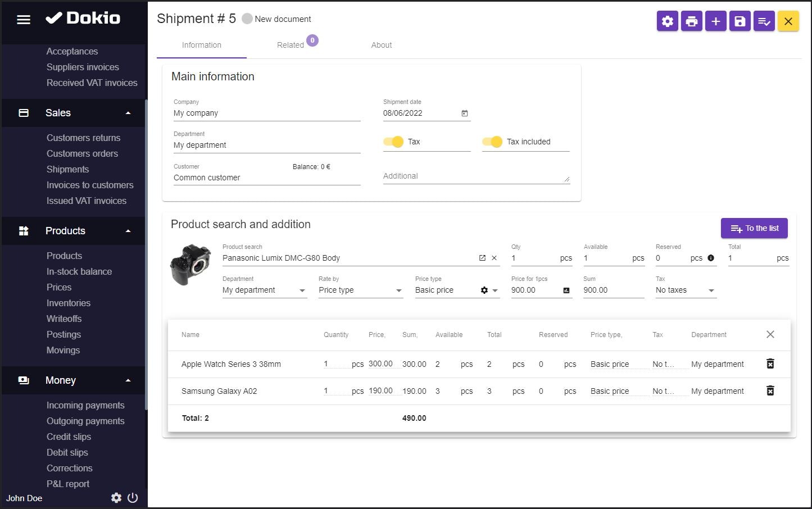Create new document with plus button
The image size is (812, 509).
716,21
